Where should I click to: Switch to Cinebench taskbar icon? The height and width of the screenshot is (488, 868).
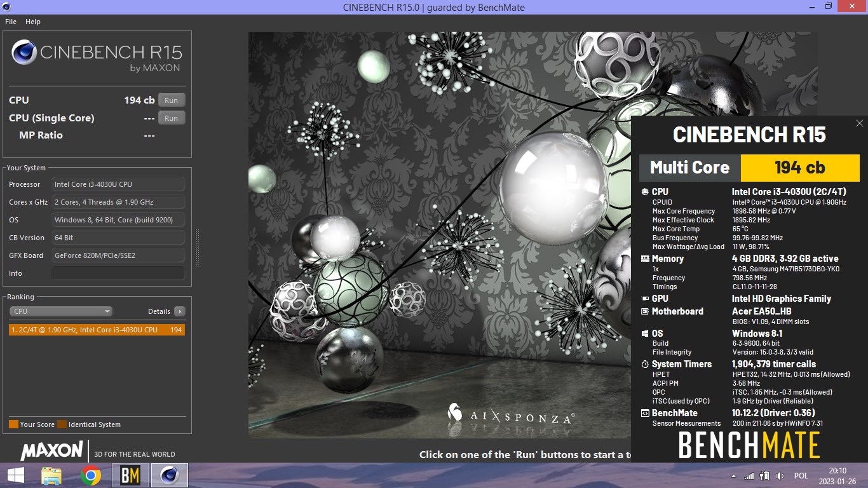(x=170, y=475)
